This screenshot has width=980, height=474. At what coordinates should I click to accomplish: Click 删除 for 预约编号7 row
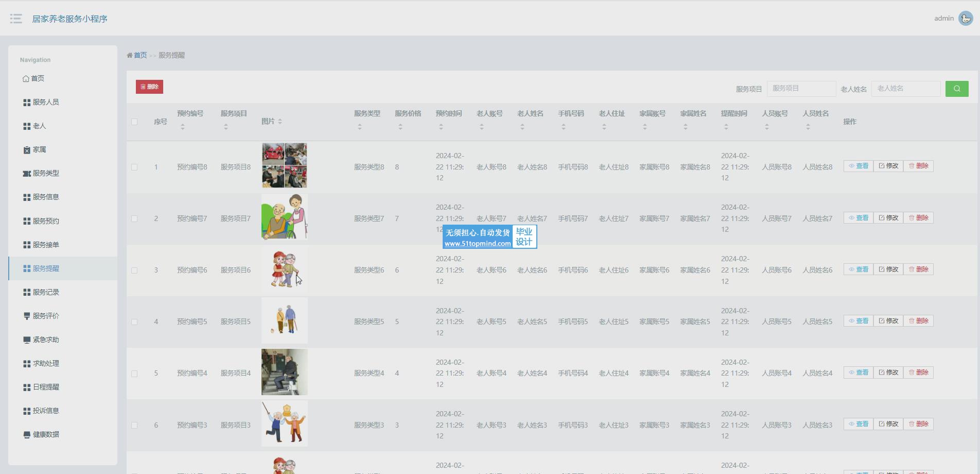click(918, 218)
